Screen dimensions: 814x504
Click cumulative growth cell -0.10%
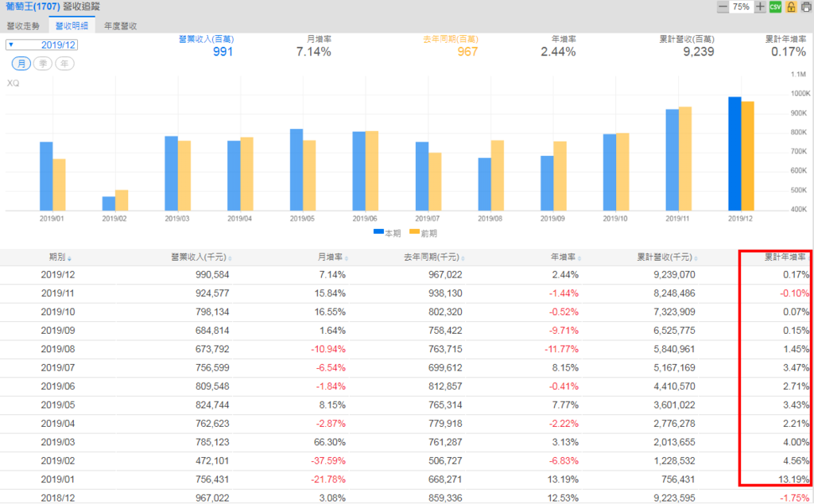tap(794, 293)
